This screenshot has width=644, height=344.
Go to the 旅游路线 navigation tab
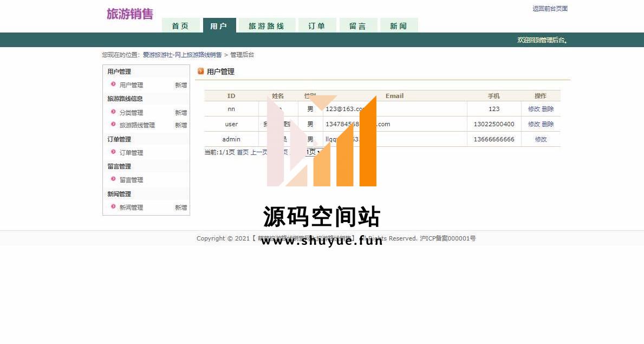click(266, 26)
